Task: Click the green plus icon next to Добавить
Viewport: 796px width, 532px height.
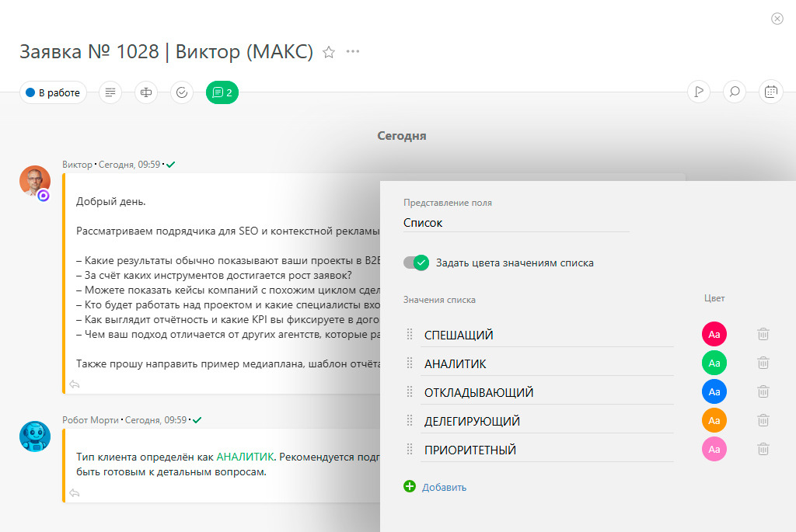Action: [x=410, y=486]
